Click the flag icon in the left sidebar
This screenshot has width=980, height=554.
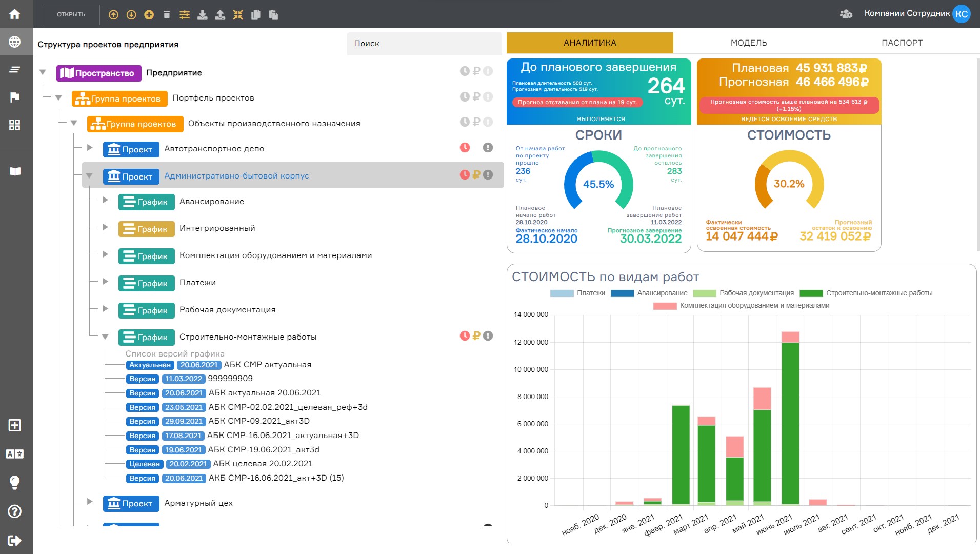point(15,97)
